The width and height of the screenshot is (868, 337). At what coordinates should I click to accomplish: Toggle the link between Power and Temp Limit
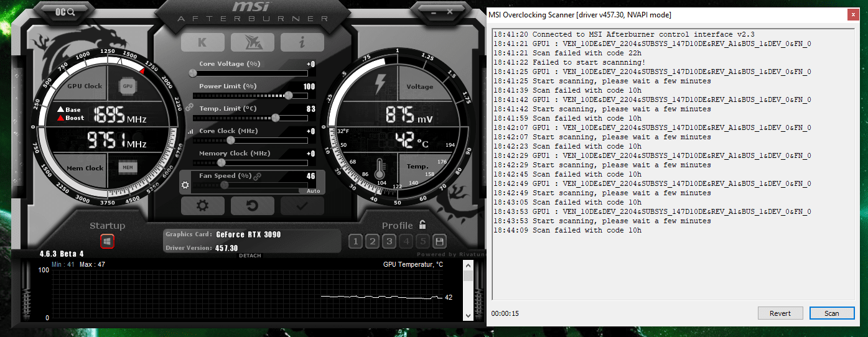[x=189, y=107]
